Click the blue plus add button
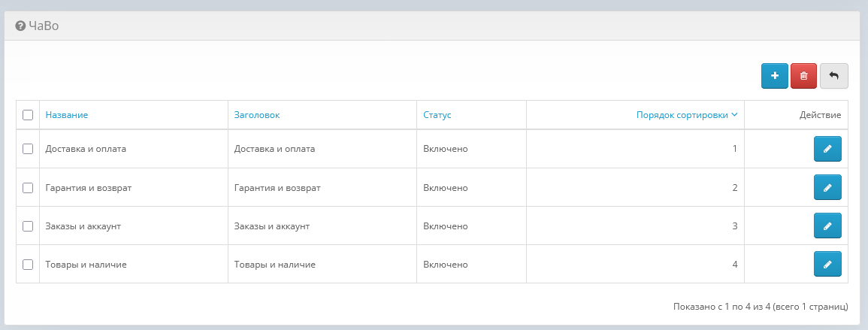Screen dimensions: 868x330 pyautogui.click(x=774, y=76)
